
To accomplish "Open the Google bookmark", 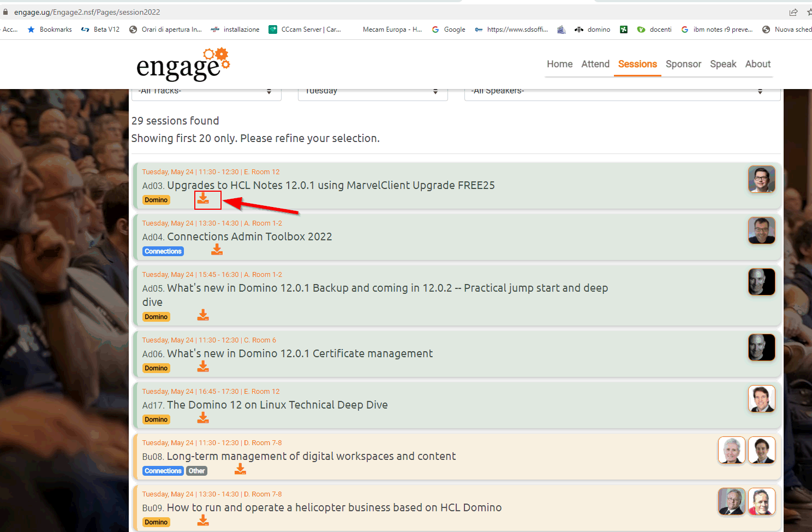I will 449,29.
